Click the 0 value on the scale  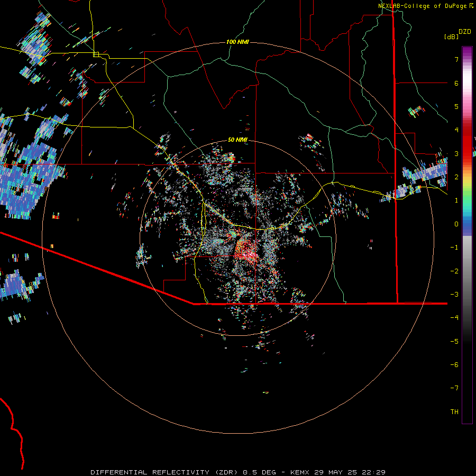(456, 224)
